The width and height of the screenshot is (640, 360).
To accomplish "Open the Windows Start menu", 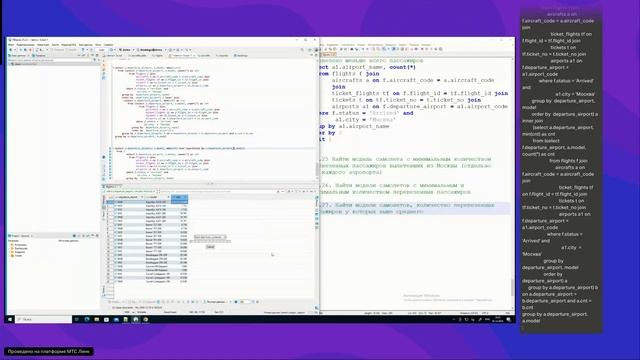I will pos(10,320).
